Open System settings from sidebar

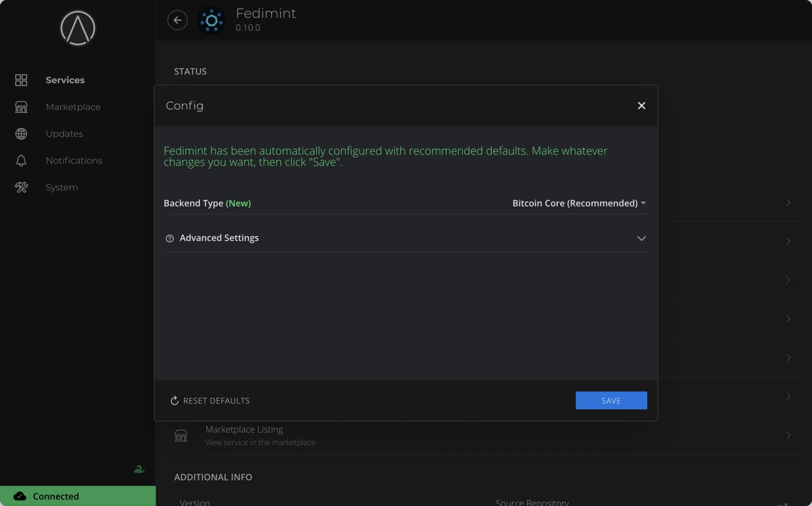point(61,187)
